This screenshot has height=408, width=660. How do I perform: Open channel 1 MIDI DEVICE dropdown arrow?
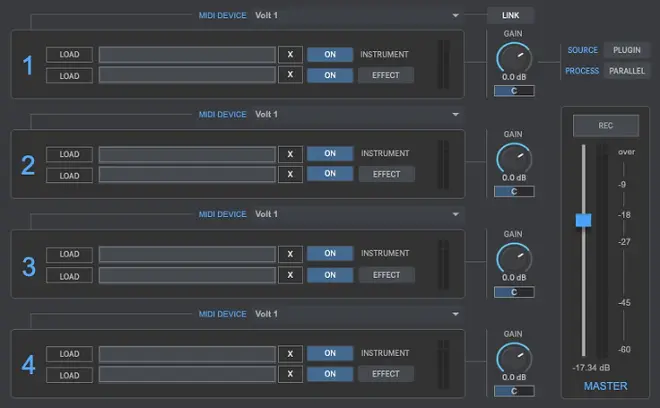(455, 15)
